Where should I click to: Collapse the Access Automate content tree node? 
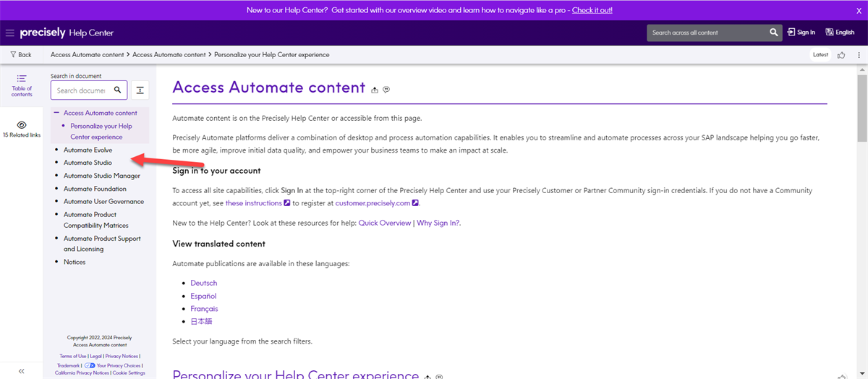(56, 113)
